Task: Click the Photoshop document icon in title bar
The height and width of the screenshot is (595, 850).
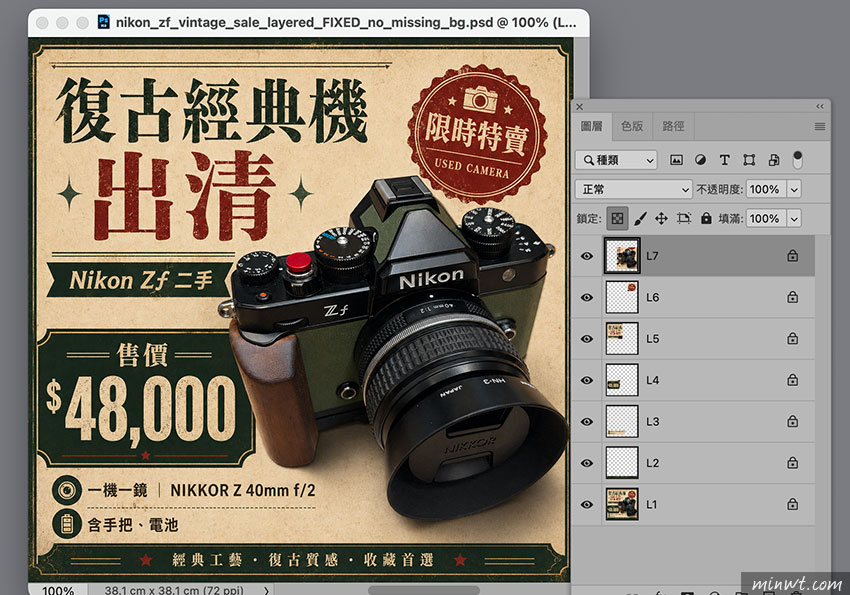Action: [x=103, y=22]
